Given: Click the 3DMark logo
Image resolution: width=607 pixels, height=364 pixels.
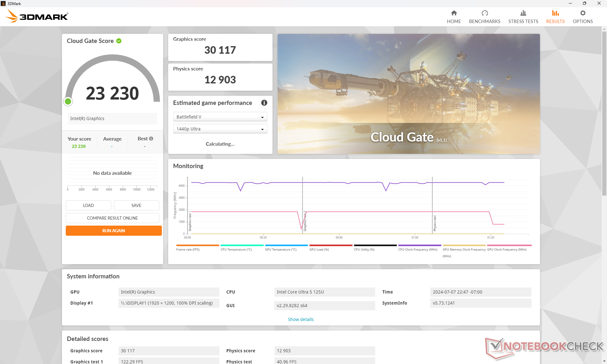Looking at the screenshot, I should coord(37,16).
